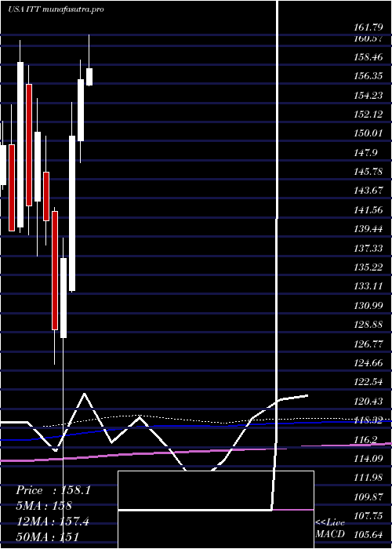Click the 114.09 price axis label
Screen dimensions: 392x549
pyautogui.click(x=367, y=459)
